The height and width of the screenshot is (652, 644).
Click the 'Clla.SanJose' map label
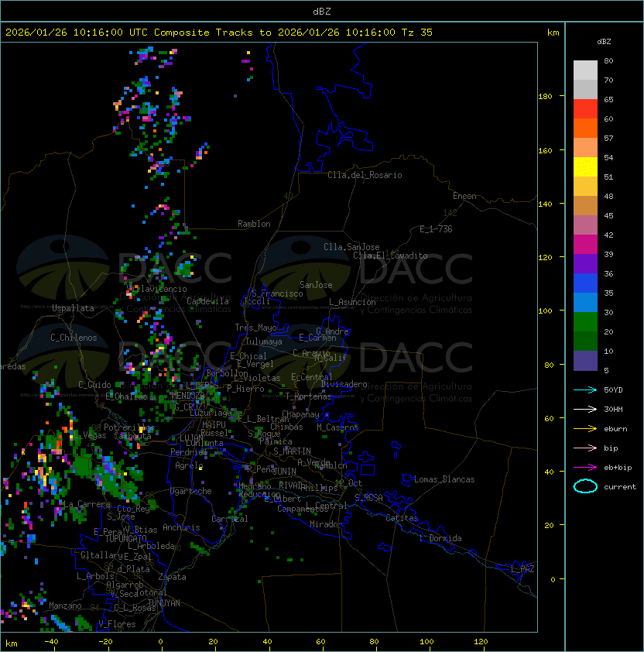tap(351, 247)
